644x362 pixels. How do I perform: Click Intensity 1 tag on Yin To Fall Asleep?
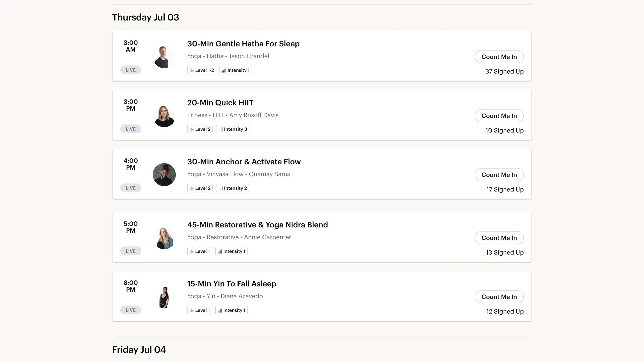231,310
